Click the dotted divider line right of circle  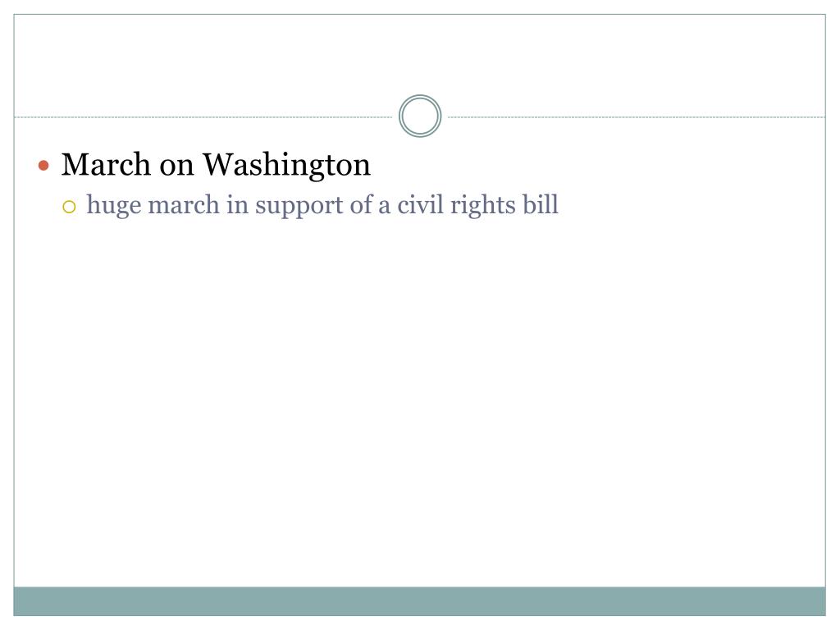637,116
